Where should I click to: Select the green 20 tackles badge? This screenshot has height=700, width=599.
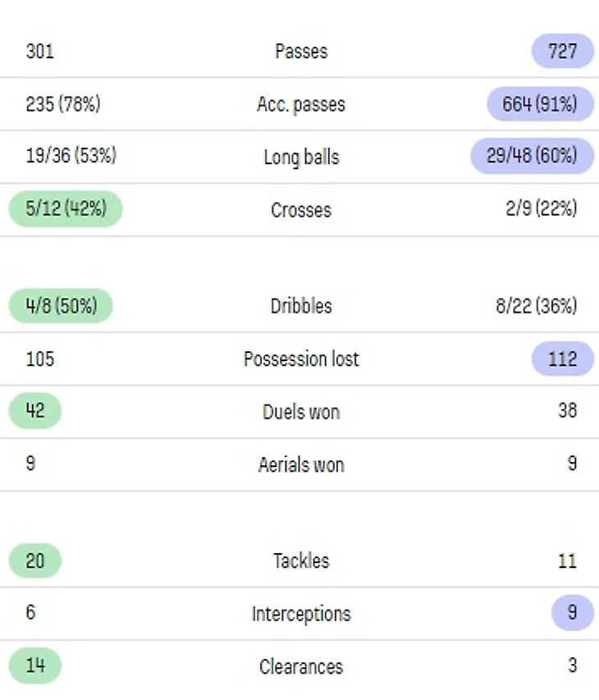click(x=35, y=561)
